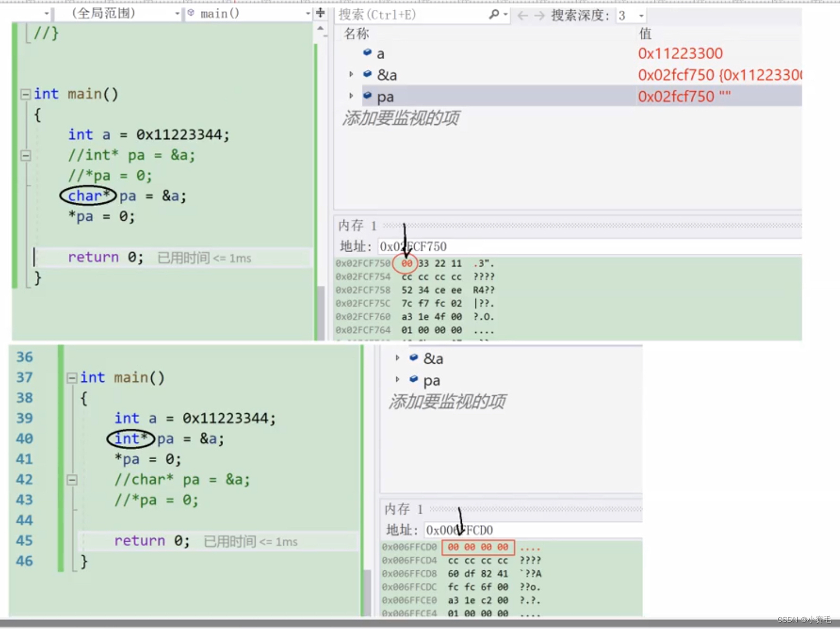Click value 0x11223300 of variable a

pos(680,53)
